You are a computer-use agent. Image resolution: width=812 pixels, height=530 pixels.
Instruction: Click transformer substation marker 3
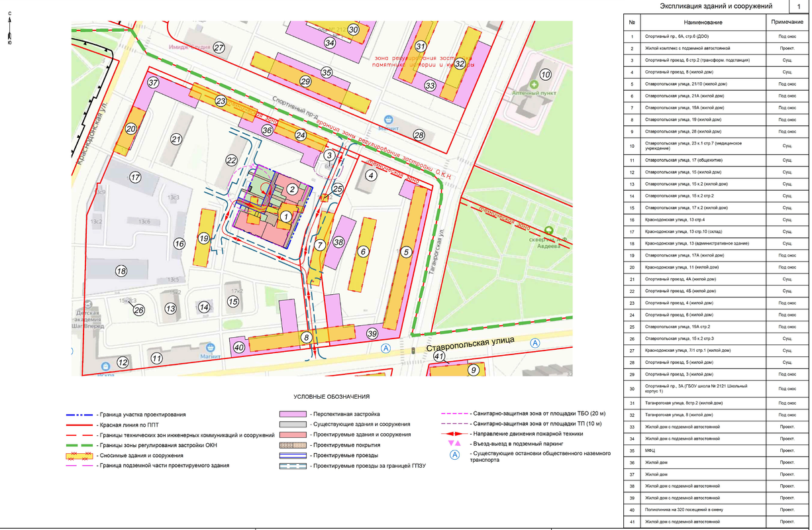[329, 155]
